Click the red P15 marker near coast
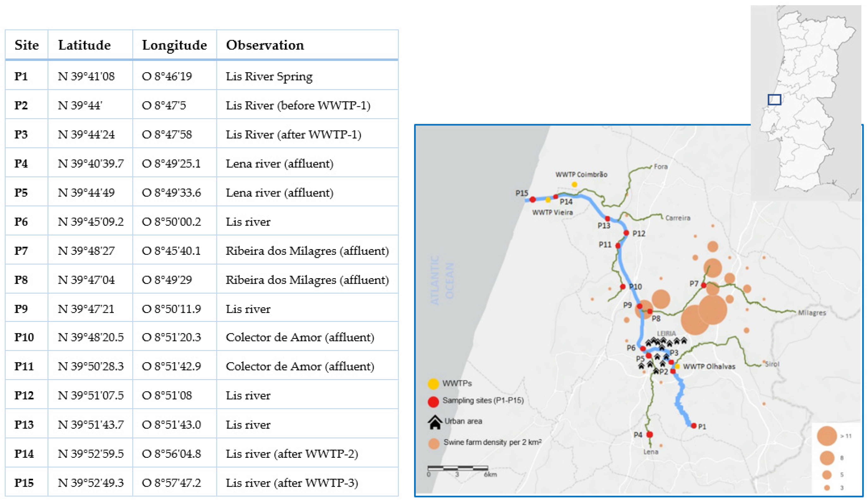Screen dimensions: 868x501 tap(533, 199)
